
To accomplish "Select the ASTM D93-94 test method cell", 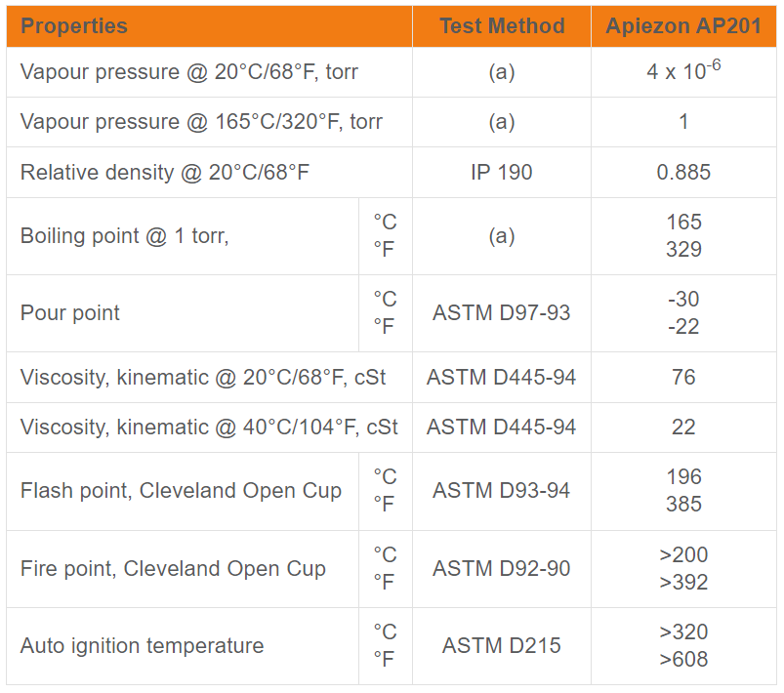I will 502,491.
